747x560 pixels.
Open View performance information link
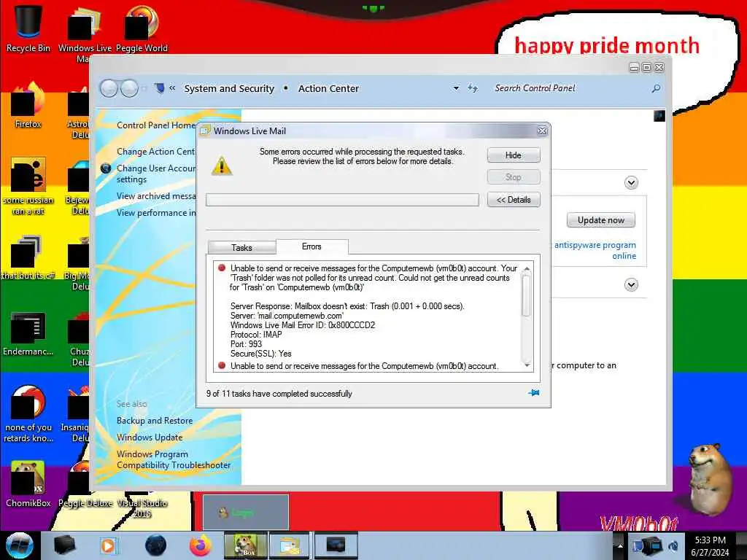click(156, 213)
